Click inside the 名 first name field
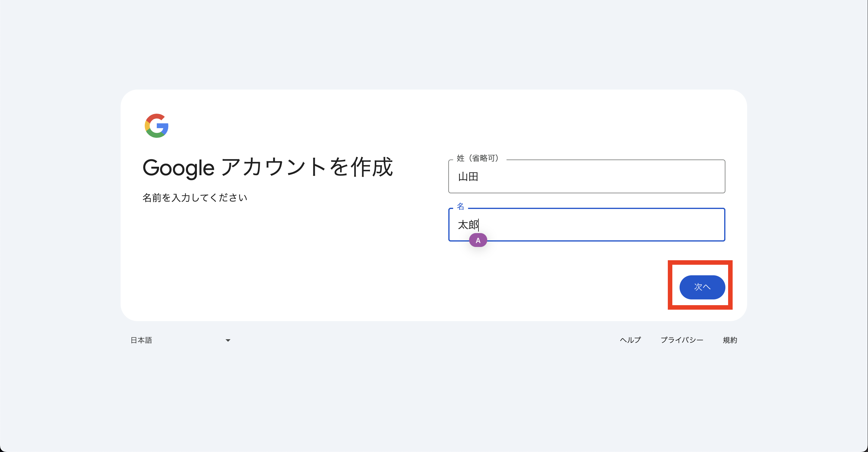Viewport: 868px width, 452px height. 586,225
